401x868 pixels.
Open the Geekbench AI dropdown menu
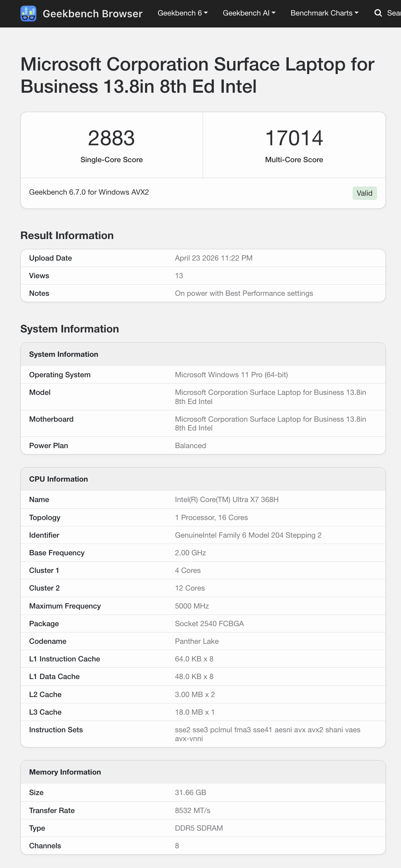tap(249, 13)
